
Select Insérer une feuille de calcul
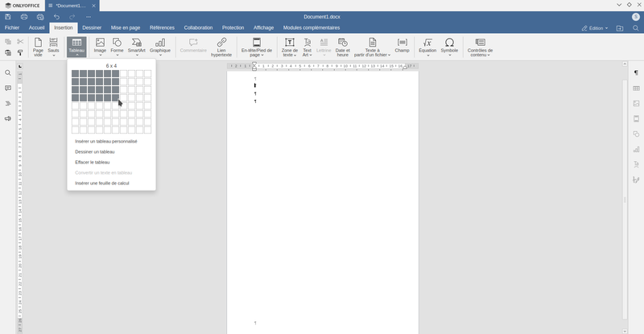[102, 183]
